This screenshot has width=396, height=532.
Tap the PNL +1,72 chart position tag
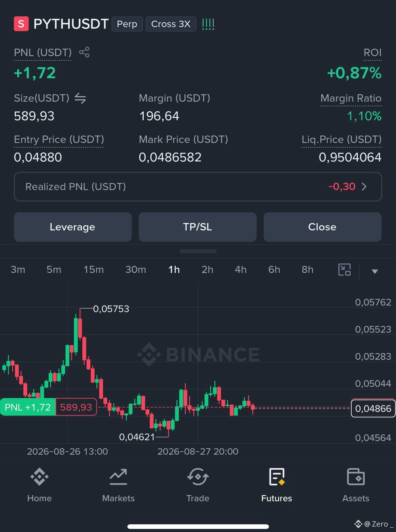click(28, 407)
